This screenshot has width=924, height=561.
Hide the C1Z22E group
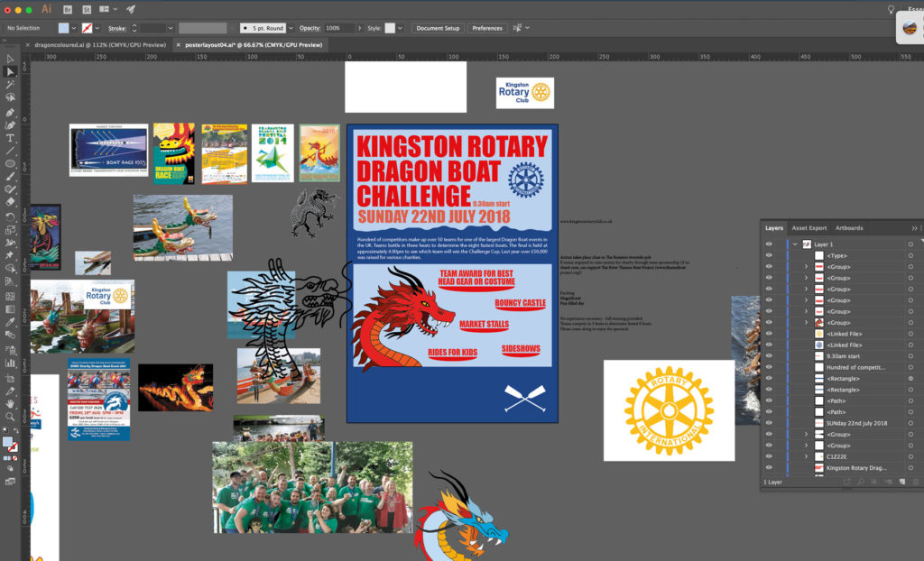pos(769,456)
